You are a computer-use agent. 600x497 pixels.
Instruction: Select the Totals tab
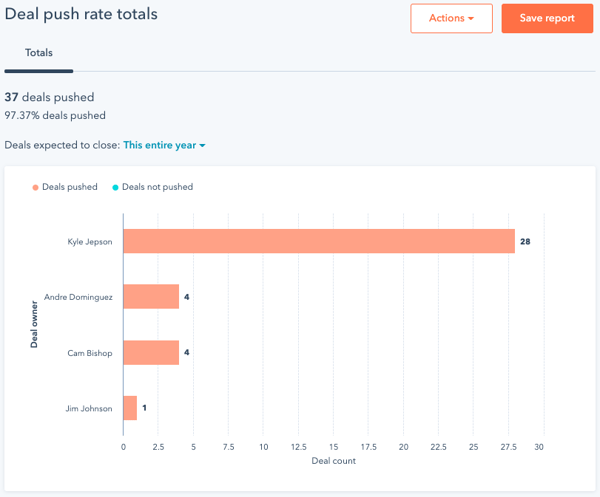pyautogui.click(x=39, y=53)
